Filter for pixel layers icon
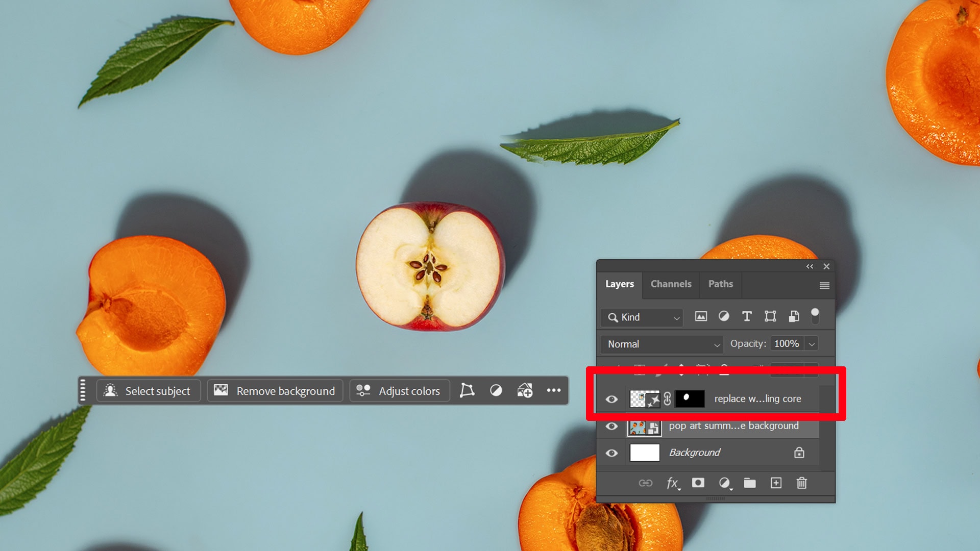 click(701, 317)
